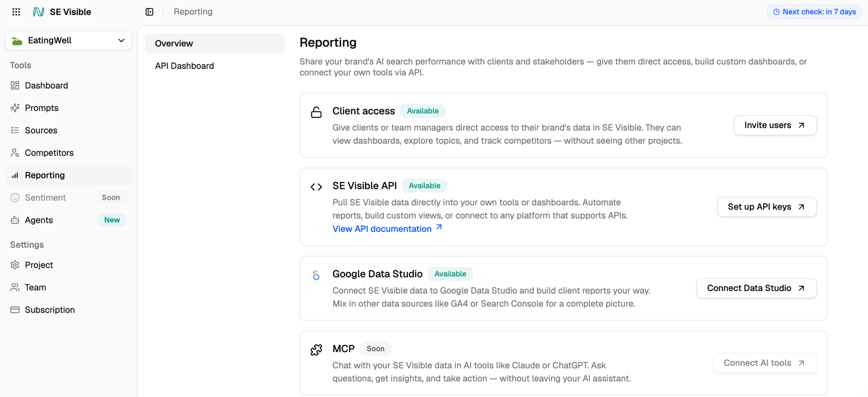Viewport: 868px width, 397px height.
Task: Click the Google Data Studio logo icon
Action: (x=316, y=275)
